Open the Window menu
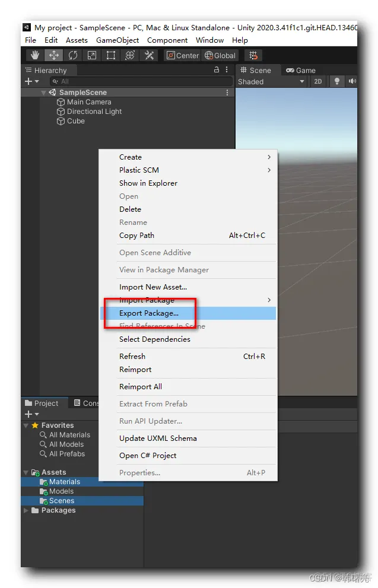The image size is (378, 588). [209, 40]
